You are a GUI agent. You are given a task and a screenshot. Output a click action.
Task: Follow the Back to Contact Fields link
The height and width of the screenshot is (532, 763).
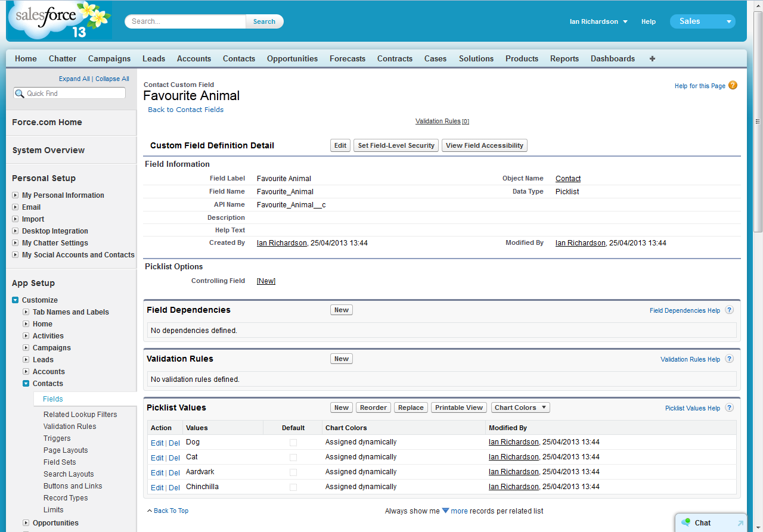(185, 110)
